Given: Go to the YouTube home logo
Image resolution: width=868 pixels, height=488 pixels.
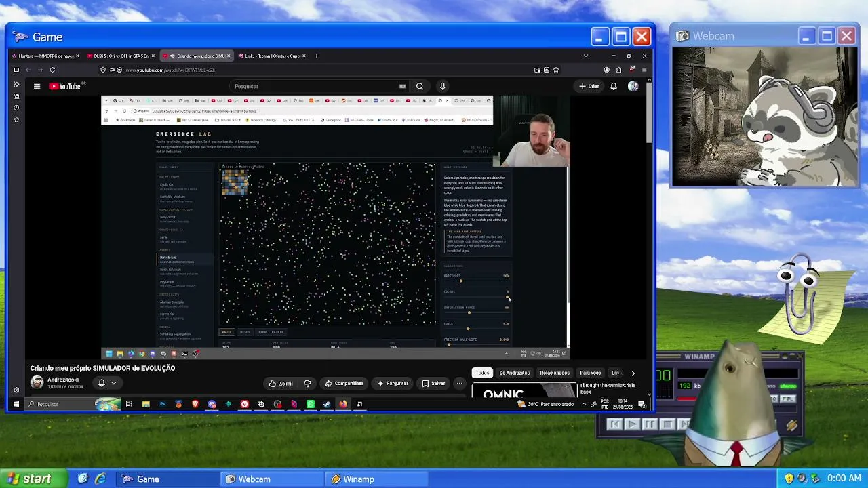Looking at the screenshot, I should [x=65, y=86].
